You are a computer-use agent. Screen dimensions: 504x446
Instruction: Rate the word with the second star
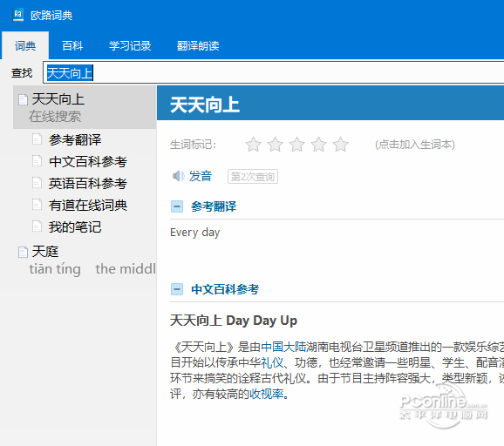276,145
